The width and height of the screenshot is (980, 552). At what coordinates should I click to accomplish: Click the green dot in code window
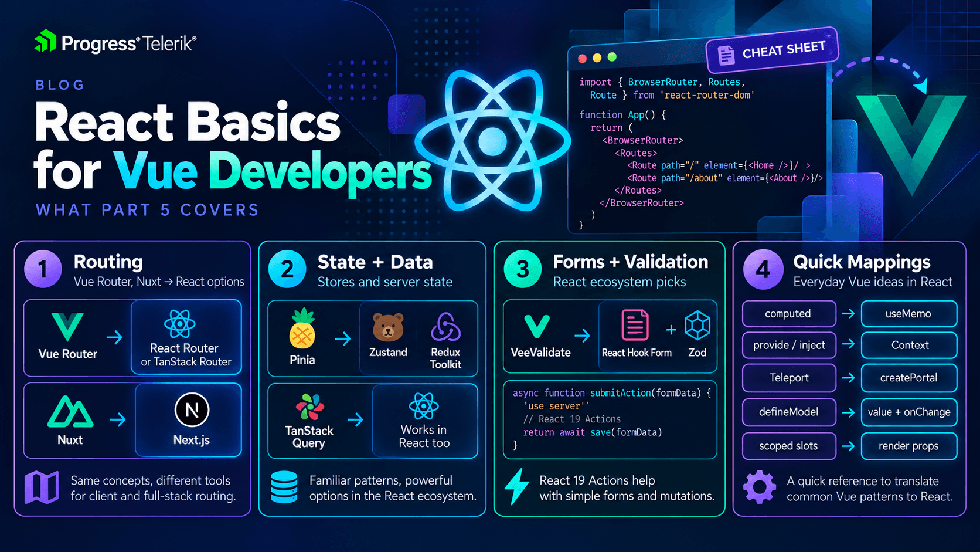612,57
